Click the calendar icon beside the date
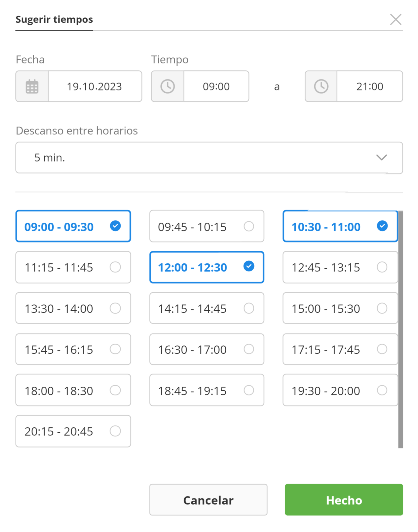 point(32,87)
